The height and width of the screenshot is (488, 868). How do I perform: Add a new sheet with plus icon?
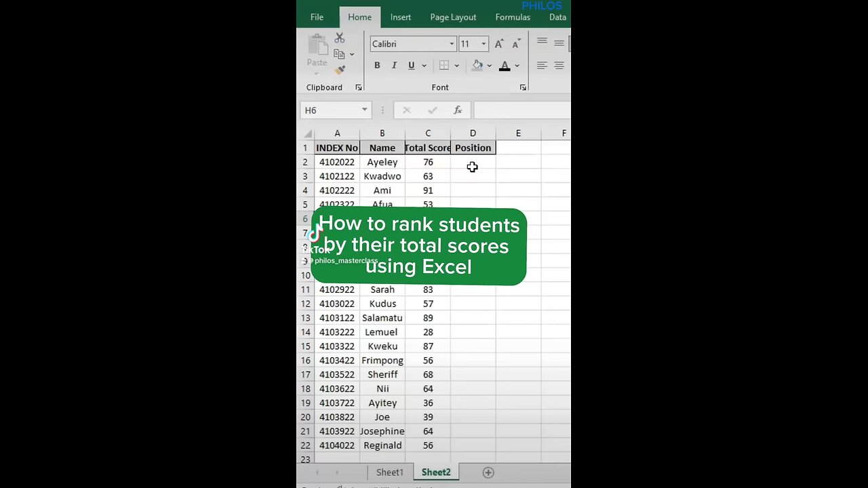(x=488, y=472)
